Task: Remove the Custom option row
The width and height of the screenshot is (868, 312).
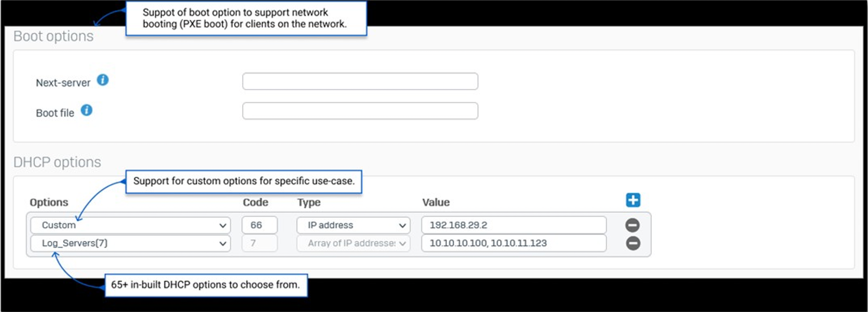Action: [x=633, y=225]
